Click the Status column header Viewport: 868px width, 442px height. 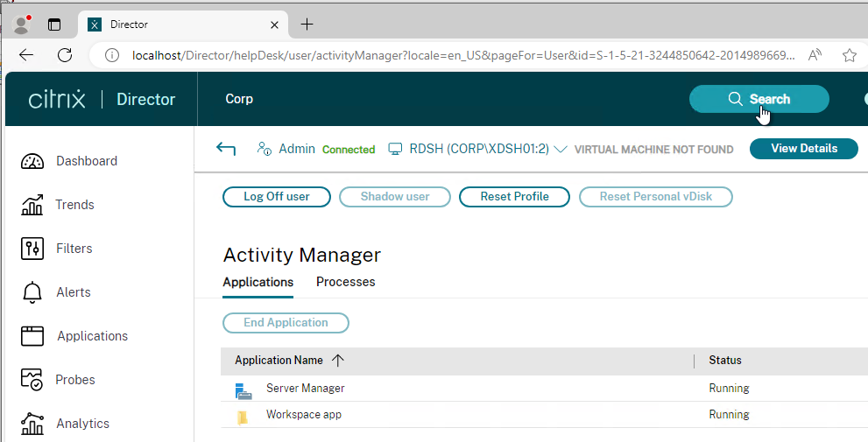725,360
